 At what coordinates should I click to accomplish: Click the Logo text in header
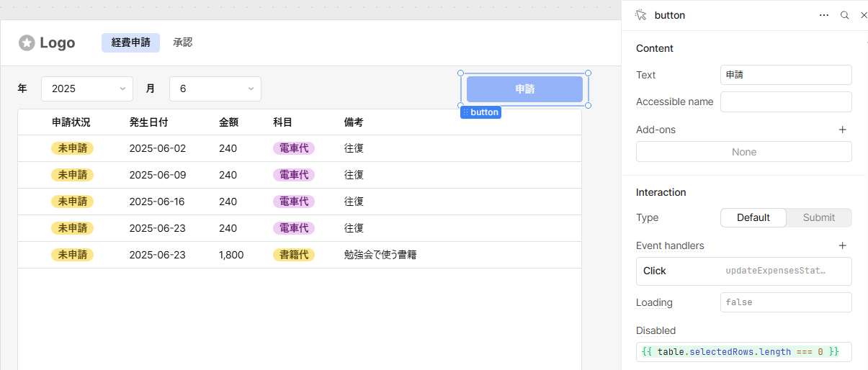pyautogui.click(x=58, y=43)
